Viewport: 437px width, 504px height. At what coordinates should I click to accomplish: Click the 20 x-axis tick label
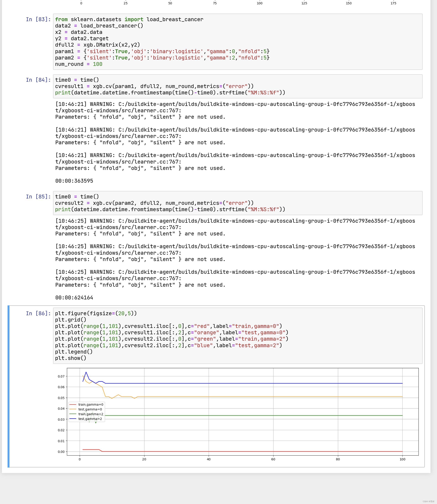pyautogui.click(x=144, y=459)
